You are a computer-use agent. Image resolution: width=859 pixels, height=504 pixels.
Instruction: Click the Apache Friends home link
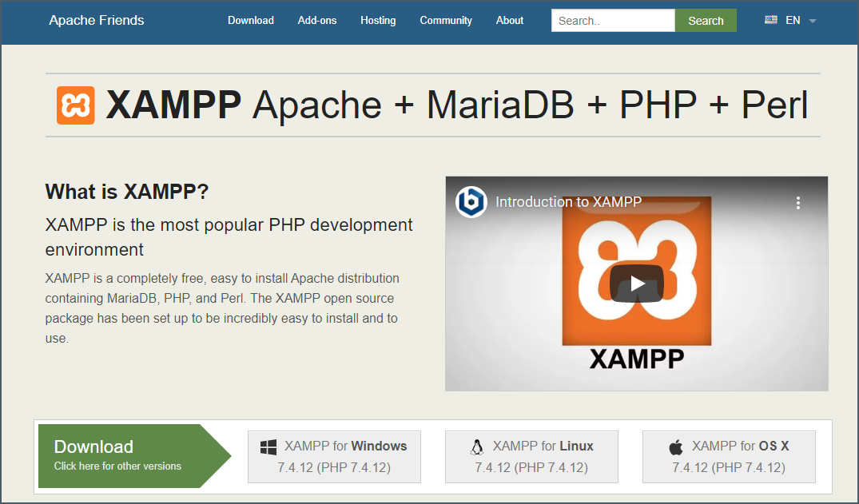pos(97,20)
